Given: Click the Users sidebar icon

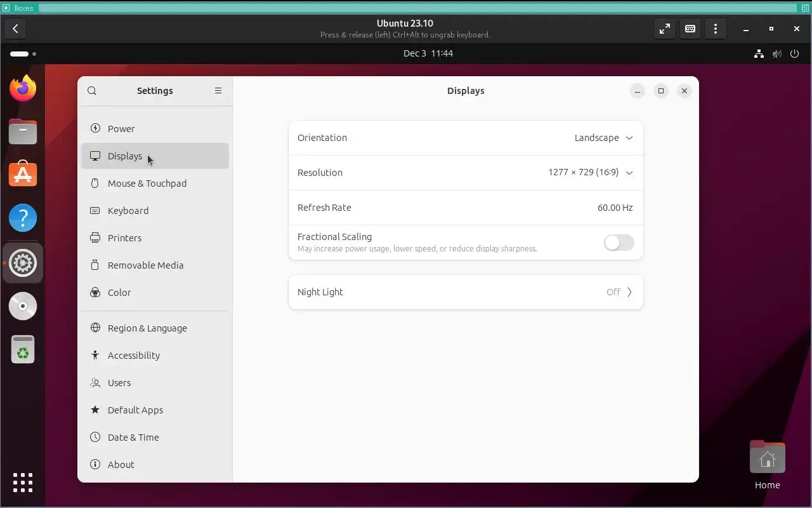Looking at the screenshot, I should (95, 382).
